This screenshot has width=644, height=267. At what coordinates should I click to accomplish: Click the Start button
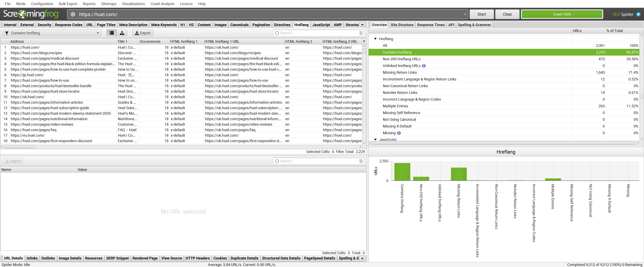(482, 14)
